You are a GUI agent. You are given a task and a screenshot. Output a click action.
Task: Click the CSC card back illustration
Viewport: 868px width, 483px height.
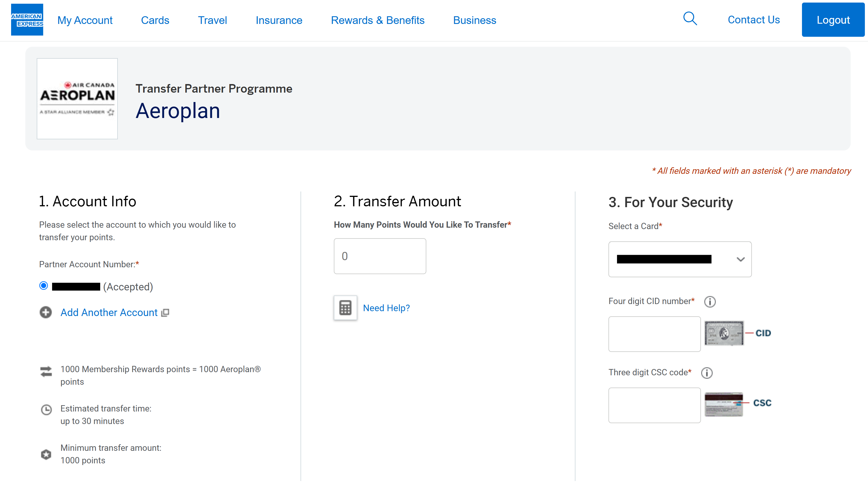tap(724, 404)
